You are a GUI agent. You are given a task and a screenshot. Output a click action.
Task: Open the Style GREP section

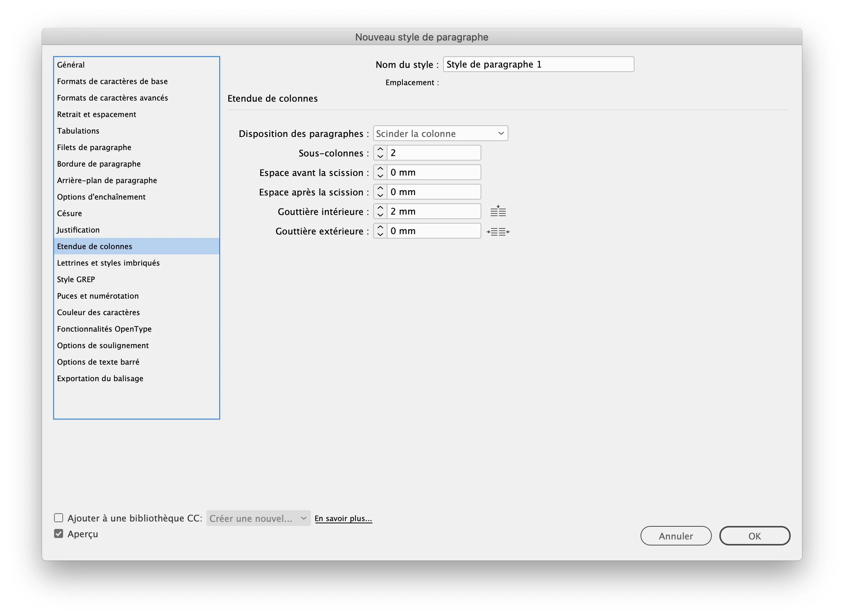click(x=76, y=279)
